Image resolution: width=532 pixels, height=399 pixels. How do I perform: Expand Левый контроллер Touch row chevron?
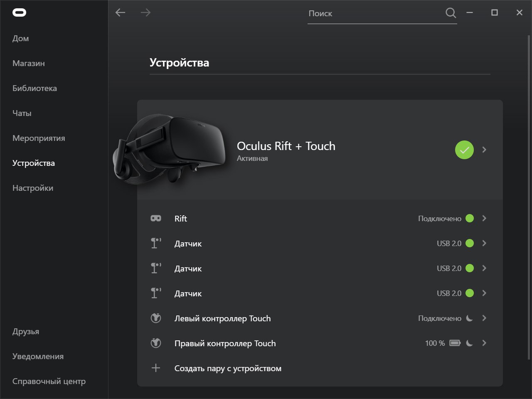point(484,318)
